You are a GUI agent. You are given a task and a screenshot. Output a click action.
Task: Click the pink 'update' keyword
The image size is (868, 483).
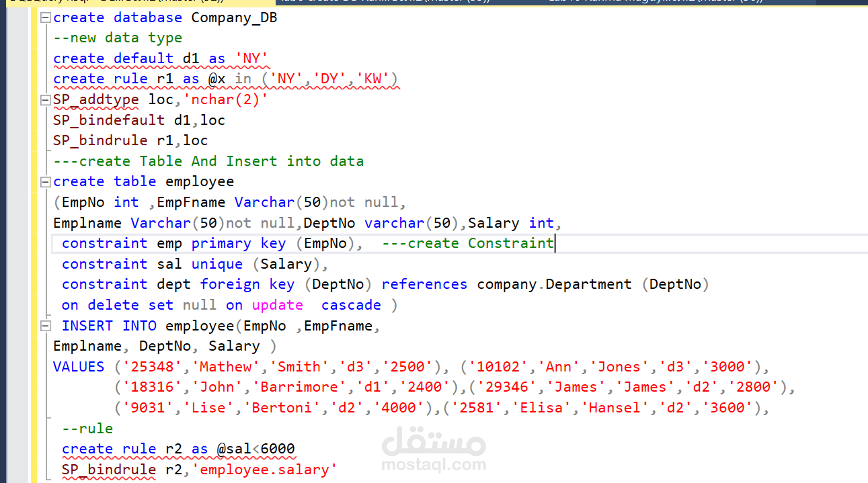click(x=278, y=305)
